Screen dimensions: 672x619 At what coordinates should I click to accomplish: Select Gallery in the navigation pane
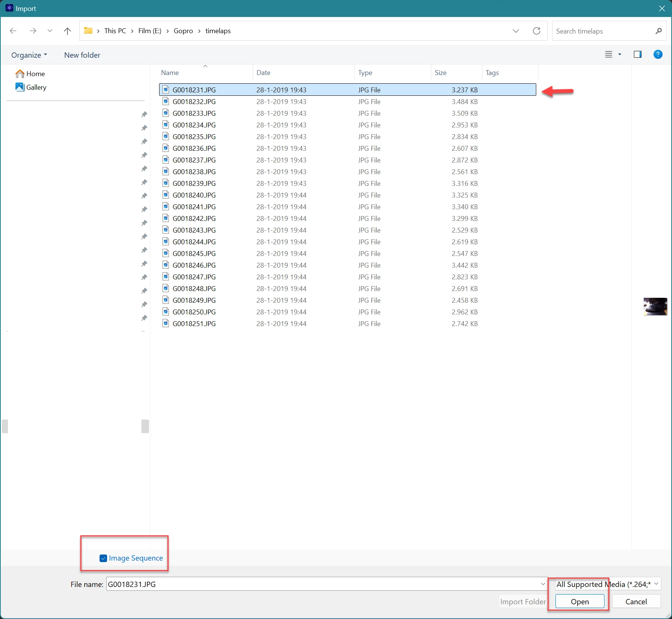[x=31, y=87]
